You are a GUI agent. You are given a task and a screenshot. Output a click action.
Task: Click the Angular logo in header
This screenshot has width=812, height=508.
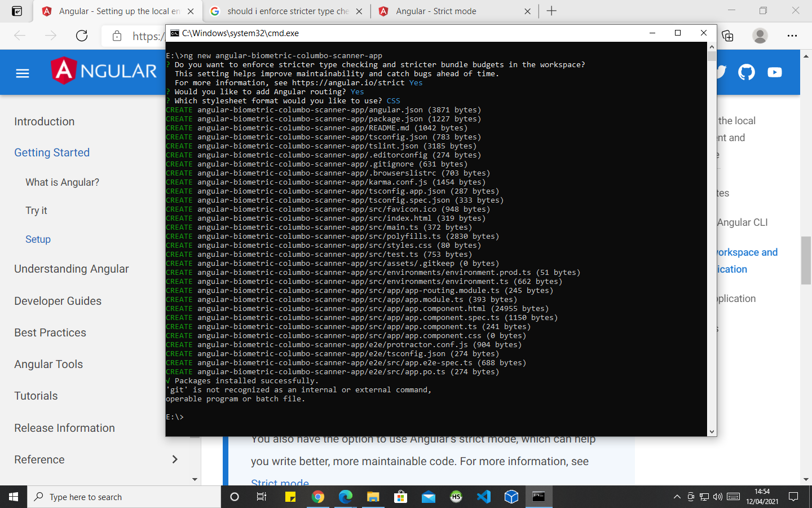(x=104, y=71)
